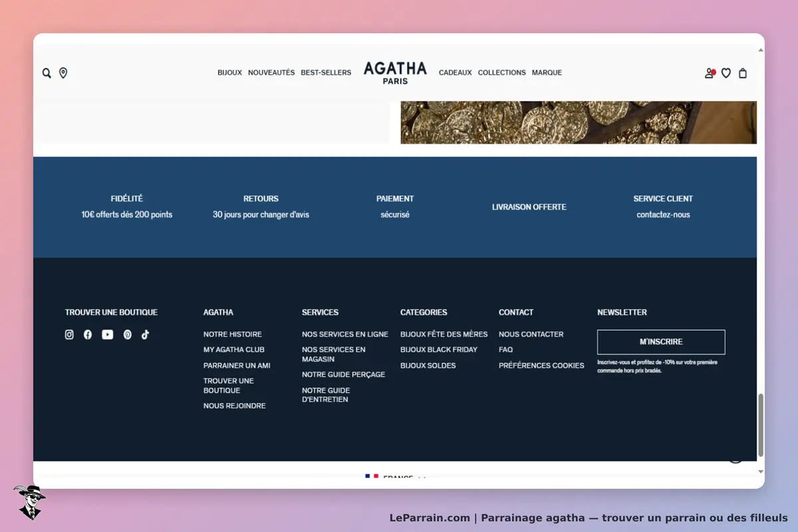Screen dimensions: 798x532
Task: Visit the Facebook footer icon
Action: (x=88, y=334)
